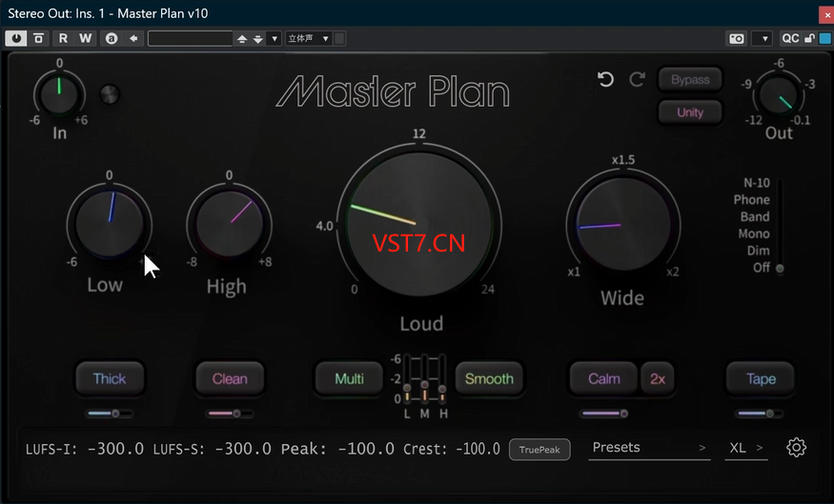
Task: Click the Crest reading -100.0
Action: pyautogui.click(x=478, y=450)
